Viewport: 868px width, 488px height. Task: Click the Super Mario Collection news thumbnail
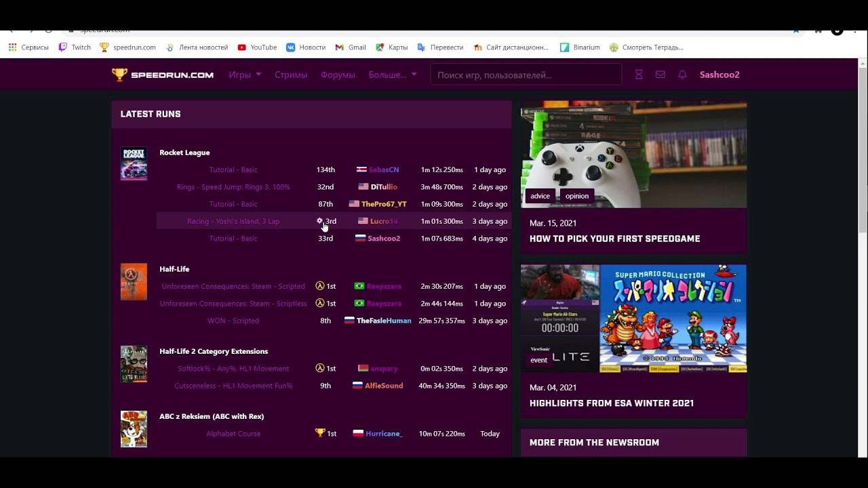pos(633,319)
